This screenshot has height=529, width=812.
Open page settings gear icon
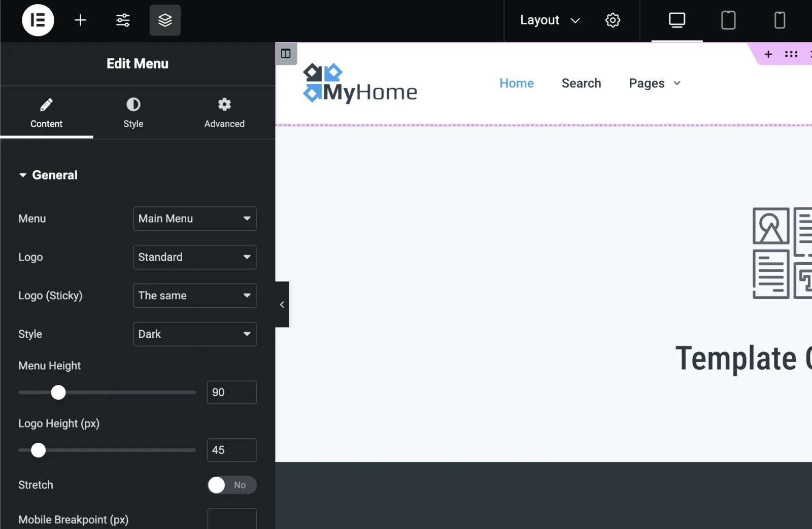[613, 20]
